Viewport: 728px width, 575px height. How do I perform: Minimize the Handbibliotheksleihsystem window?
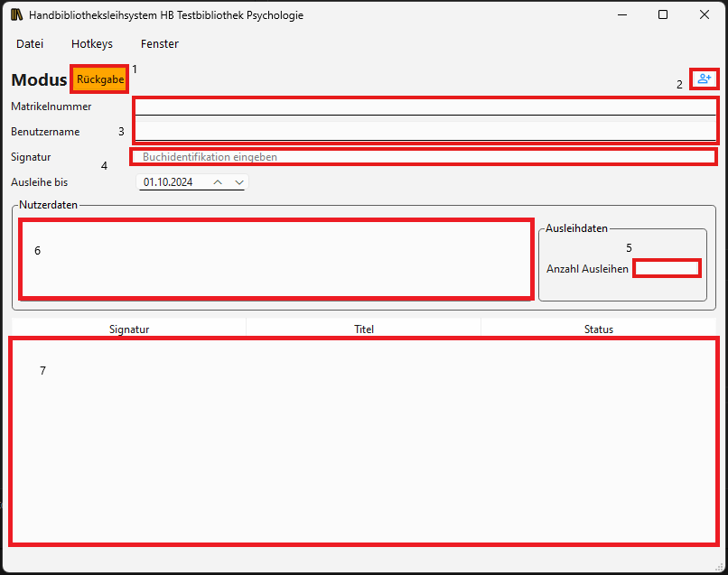(x=621, y=15)
